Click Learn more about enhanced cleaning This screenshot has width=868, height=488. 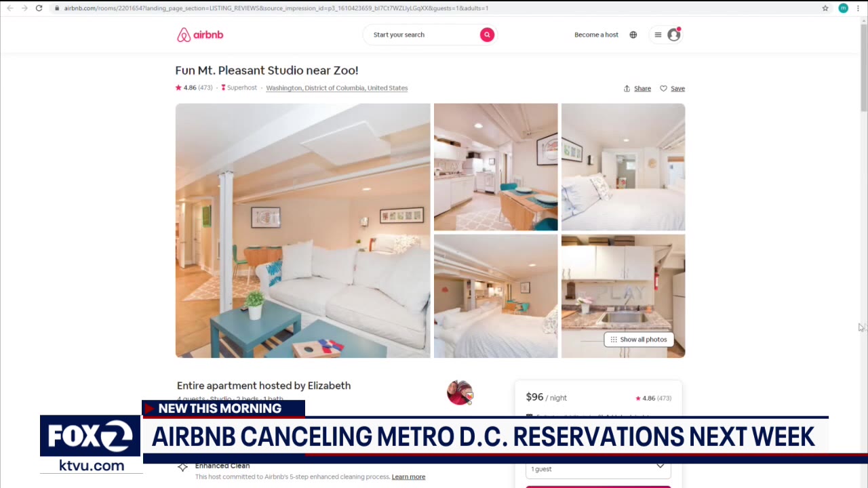[408, 476]
